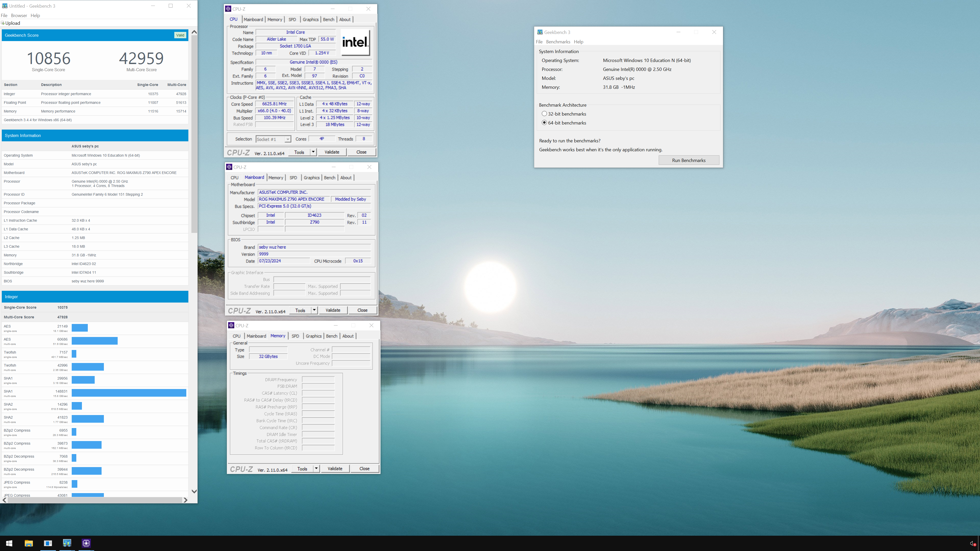The height and width of the screenshot is (551, 980).
Task: Click Tools button in Mainboard CPU-Z window
Action: [300, 310]
